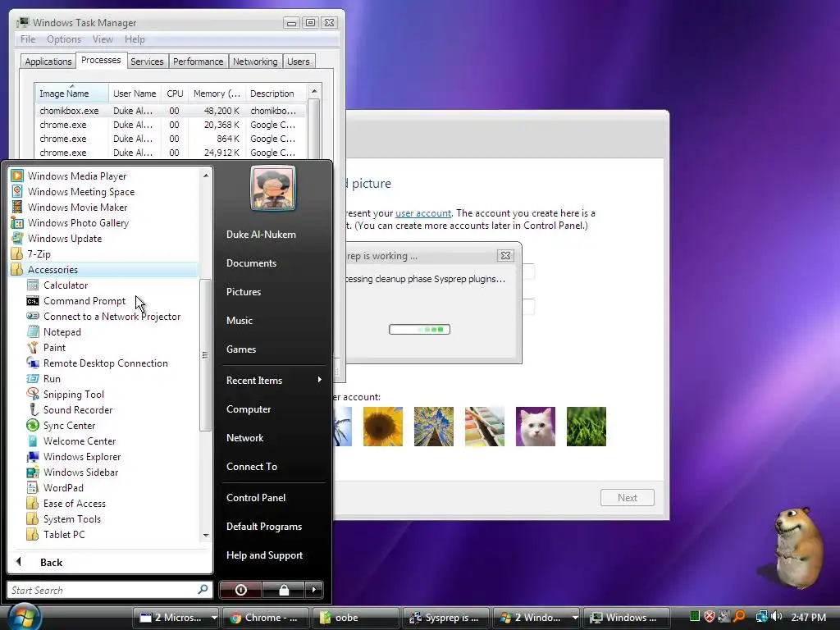Open the Task Manager File menu
This screenshot has height=630, width=840.
(28, 39)
